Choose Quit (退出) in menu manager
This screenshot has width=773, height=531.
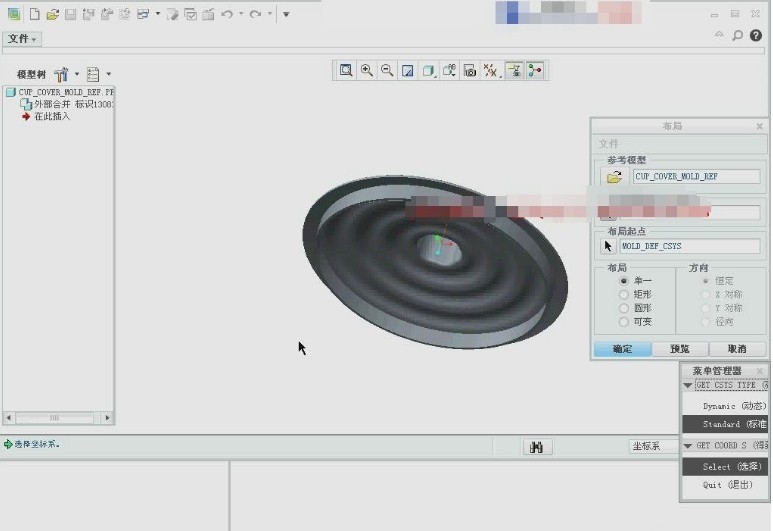point(725,485)
